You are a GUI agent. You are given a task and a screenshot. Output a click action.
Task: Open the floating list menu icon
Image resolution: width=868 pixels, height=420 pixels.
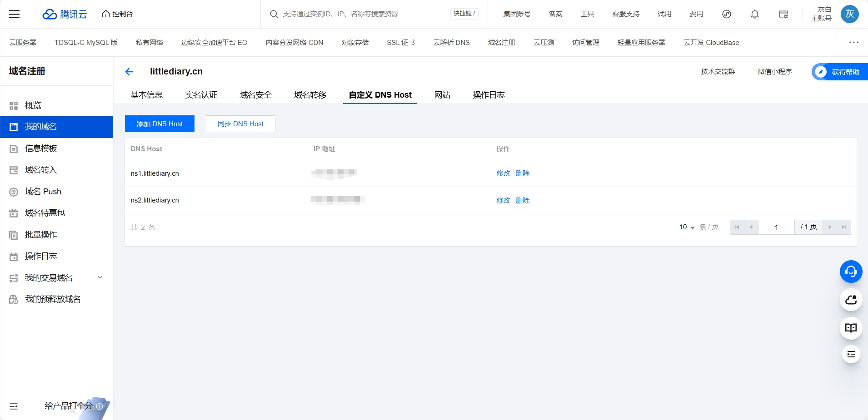851,354
